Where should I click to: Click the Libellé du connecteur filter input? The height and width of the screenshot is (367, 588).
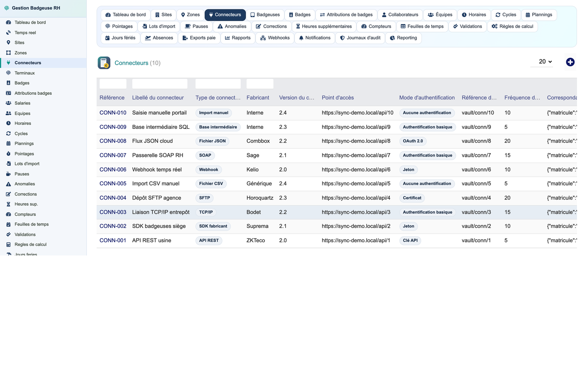click(160, 84)
